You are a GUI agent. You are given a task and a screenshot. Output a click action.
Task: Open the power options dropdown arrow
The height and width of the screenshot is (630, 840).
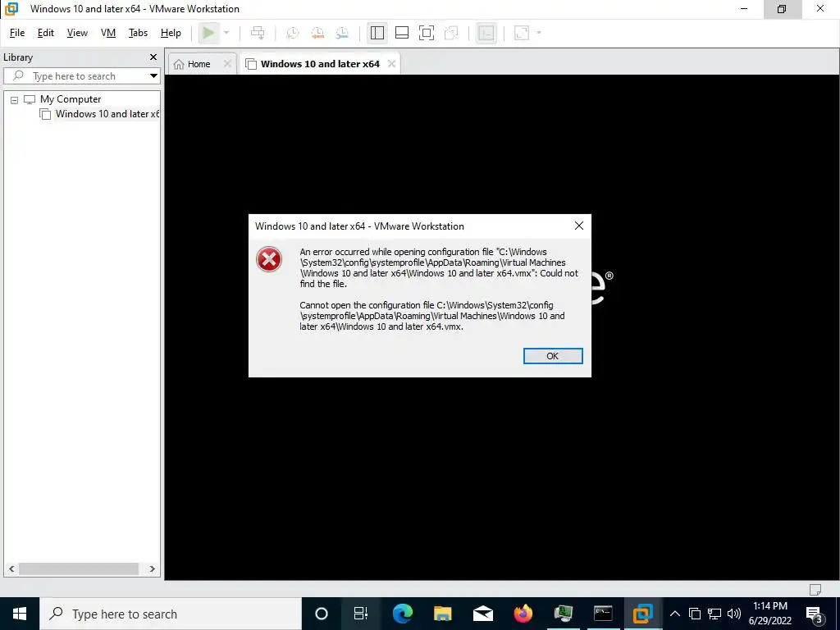tap(226, 33)
